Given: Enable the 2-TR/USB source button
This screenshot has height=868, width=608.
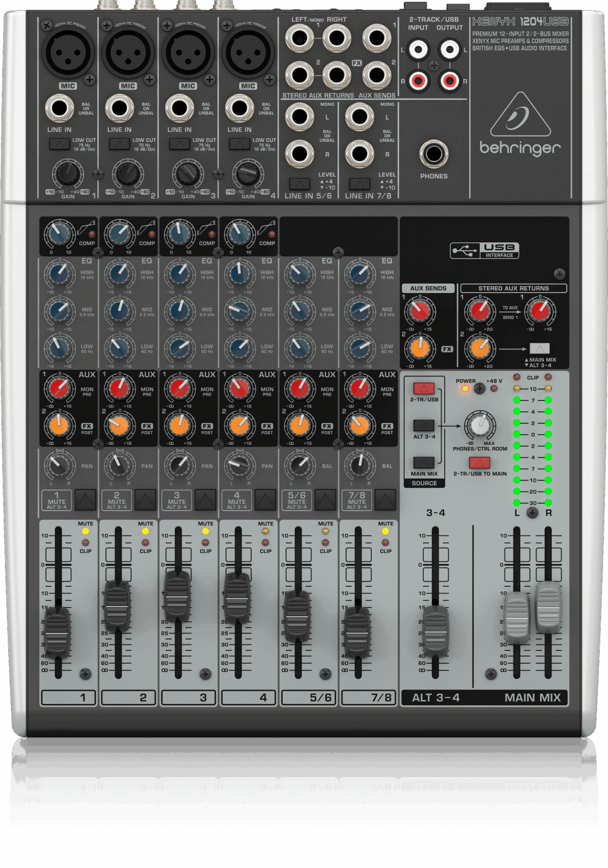Looking at the screenshot, I should [424, 388].
